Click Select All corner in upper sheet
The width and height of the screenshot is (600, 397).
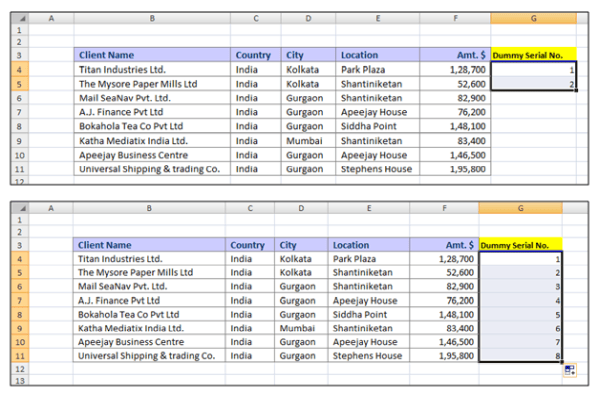coord(20,18)
